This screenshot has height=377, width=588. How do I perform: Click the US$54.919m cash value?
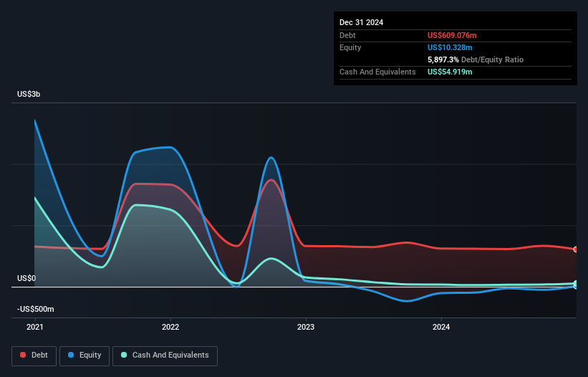click(x=450, y=72)
